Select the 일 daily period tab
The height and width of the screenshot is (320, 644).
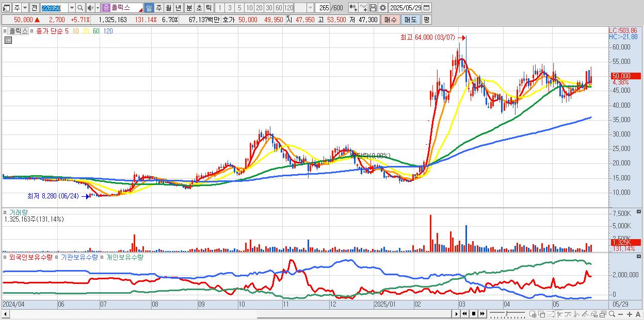149,8
